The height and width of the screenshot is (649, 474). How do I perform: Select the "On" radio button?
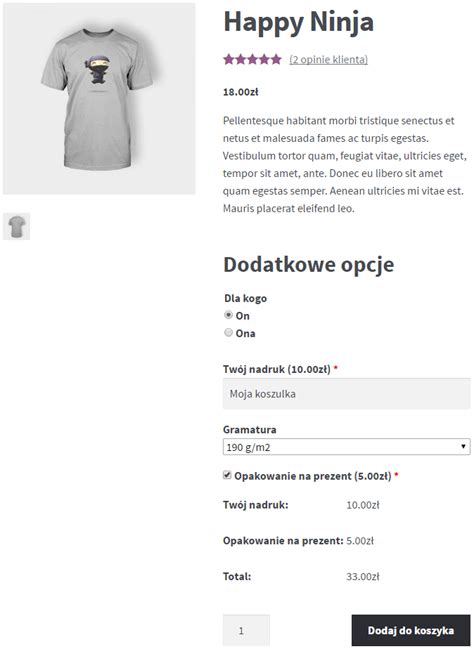click(x=228, y=315)
